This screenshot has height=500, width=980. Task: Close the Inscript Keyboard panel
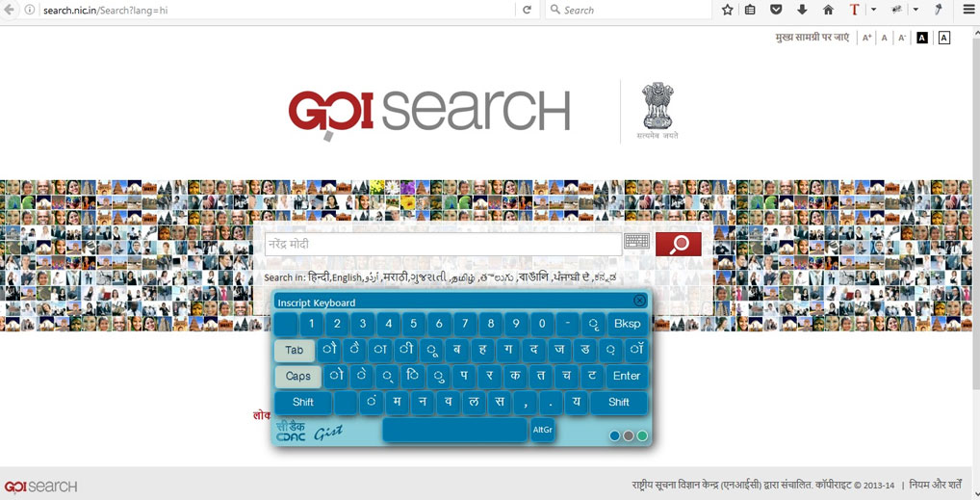(639, 301)
